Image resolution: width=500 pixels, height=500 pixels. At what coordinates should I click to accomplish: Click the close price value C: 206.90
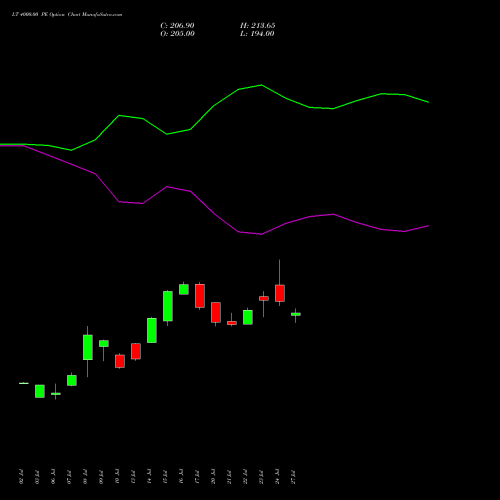(x=177, y=26)
